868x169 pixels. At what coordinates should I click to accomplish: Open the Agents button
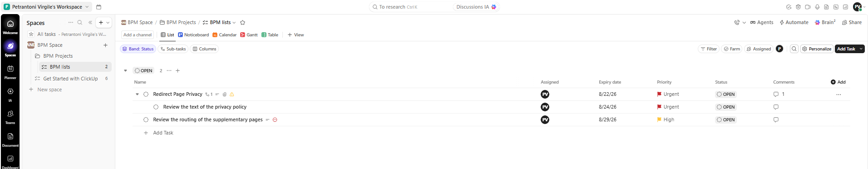(x=761, y=22)
